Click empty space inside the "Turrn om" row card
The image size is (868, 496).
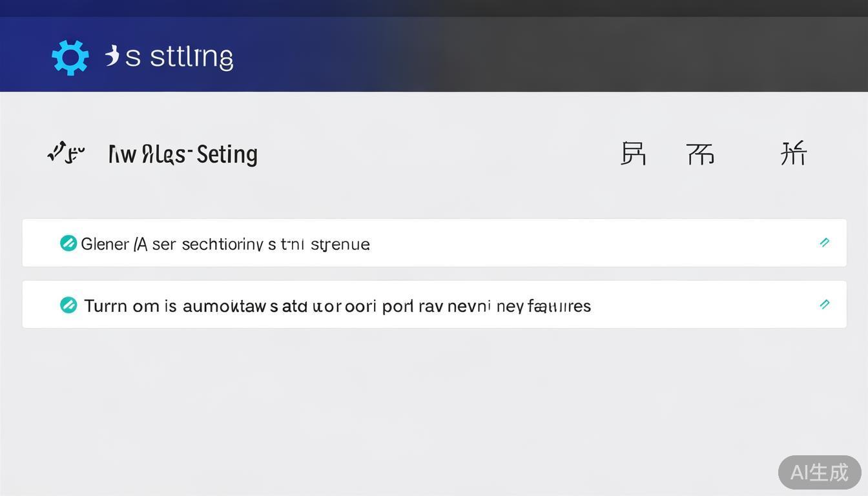(697, 304)
